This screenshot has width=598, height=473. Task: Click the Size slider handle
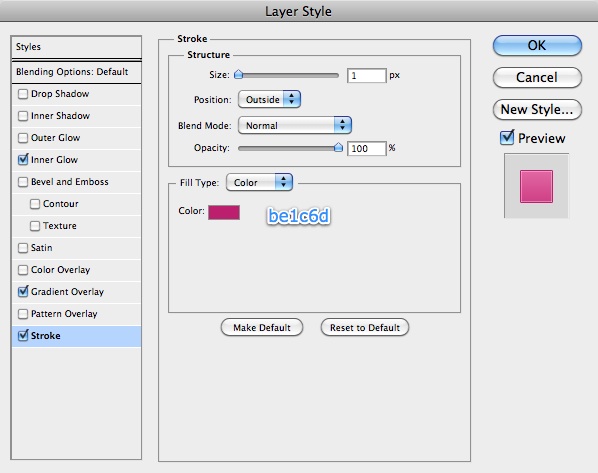[238, 74]
